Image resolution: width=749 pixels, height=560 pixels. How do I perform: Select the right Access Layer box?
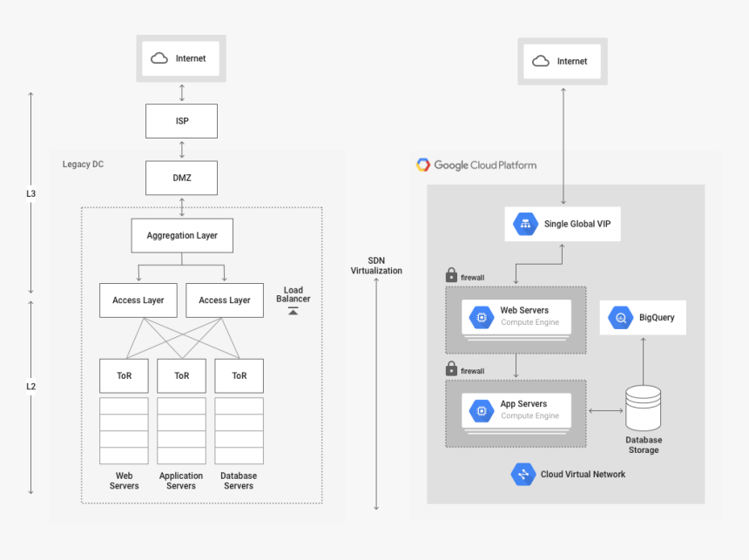click(225, 300)
